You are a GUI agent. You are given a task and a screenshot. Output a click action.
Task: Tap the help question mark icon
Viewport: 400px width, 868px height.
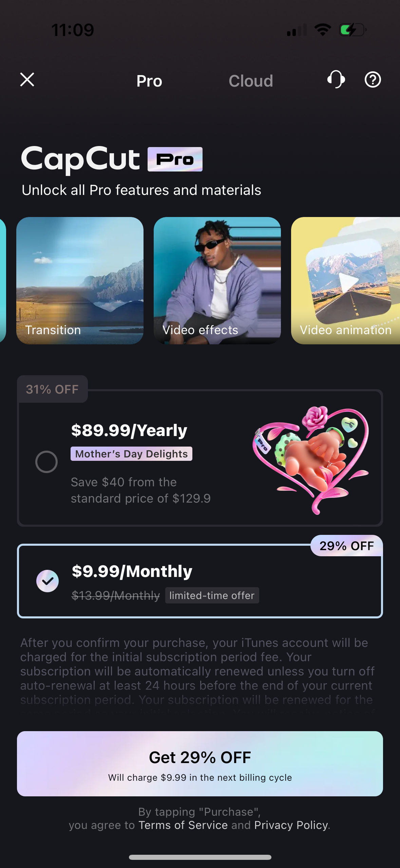click(373, 80)
